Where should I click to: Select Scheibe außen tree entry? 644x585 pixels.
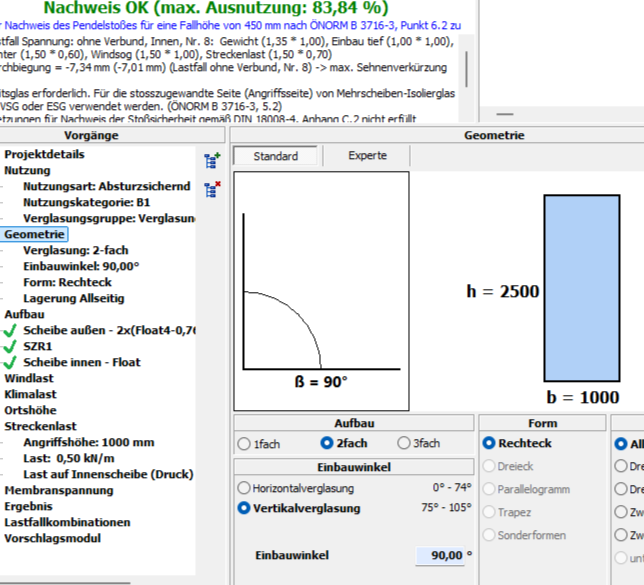click(x=109, y=331)
